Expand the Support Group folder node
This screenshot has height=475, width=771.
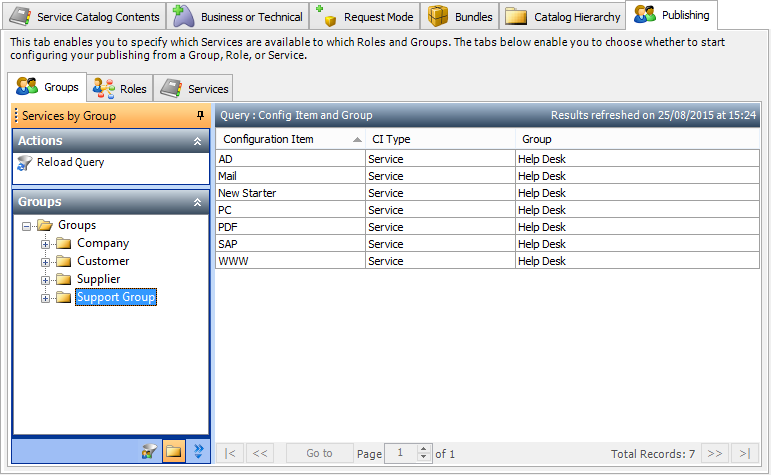pyautogui.click(x=45, y=298)
